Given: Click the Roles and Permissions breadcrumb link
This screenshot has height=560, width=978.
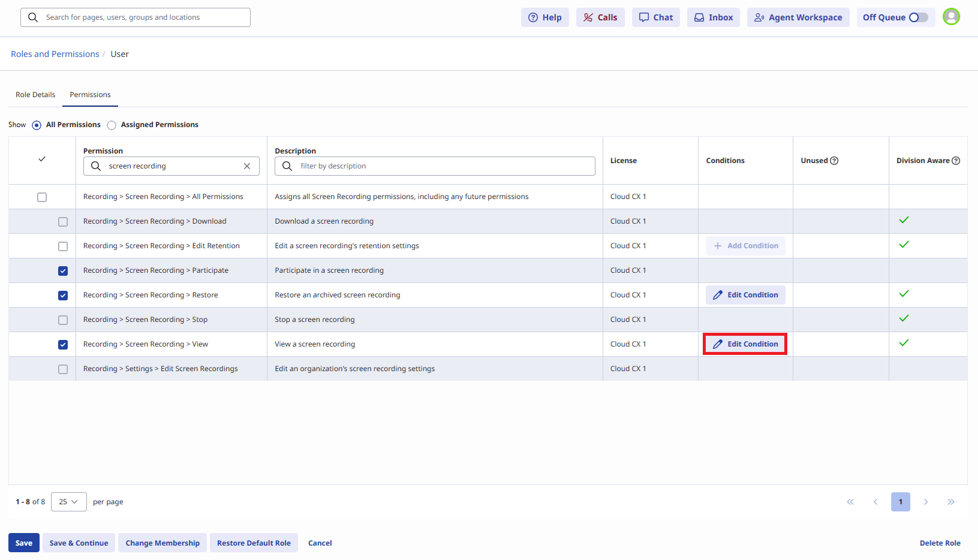Looking at the screenshot, I should click(x=55, y=54).
